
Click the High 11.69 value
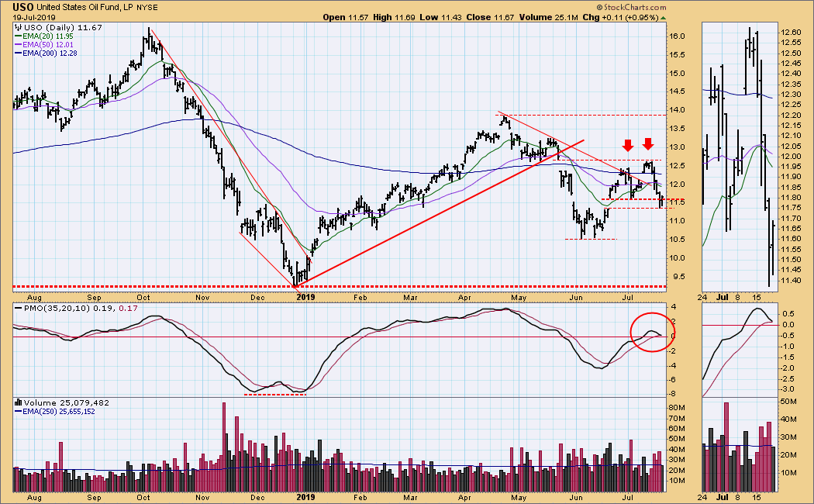(394, 17)
